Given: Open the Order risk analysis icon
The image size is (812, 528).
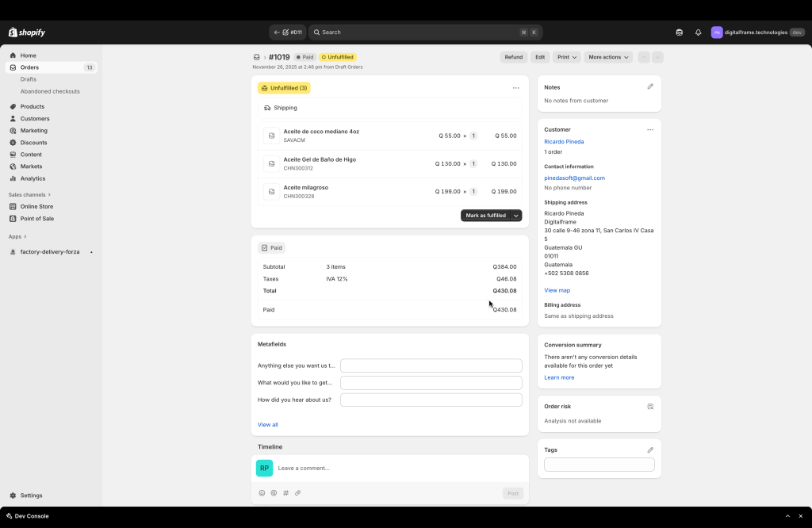Looking at the screenshot, I should 650,407.
